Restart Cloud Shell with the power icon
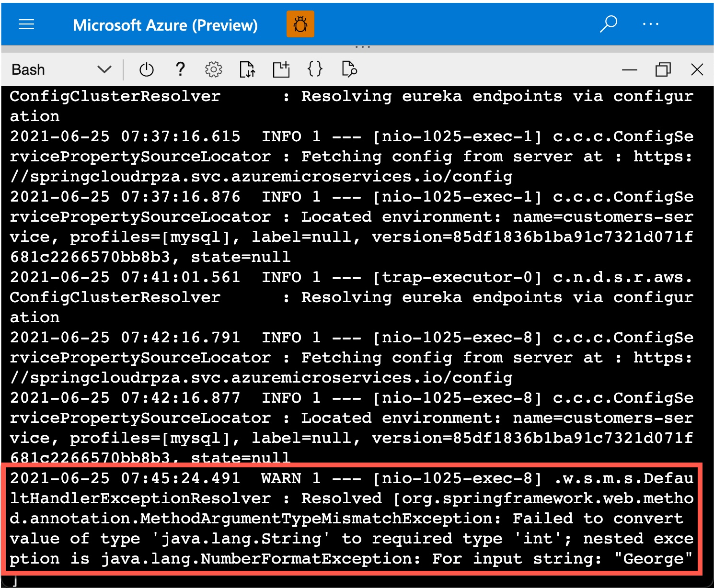 click(146, 70)
